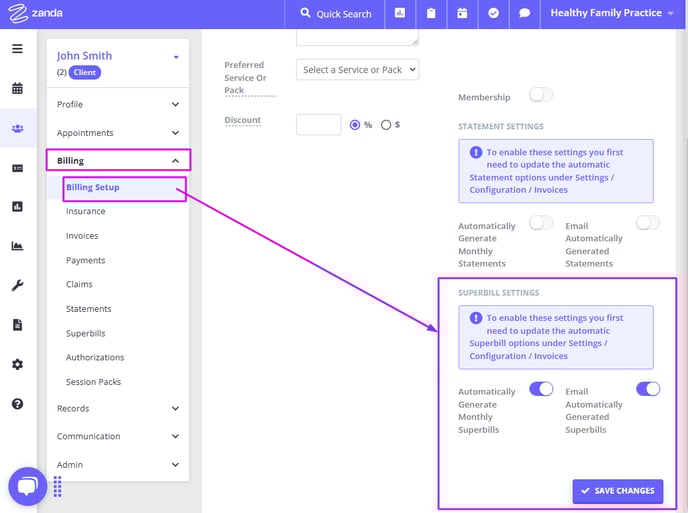Open the Quick Search magnifier icon
Viewport: 688px width, 513px height.
pos(305,13)
